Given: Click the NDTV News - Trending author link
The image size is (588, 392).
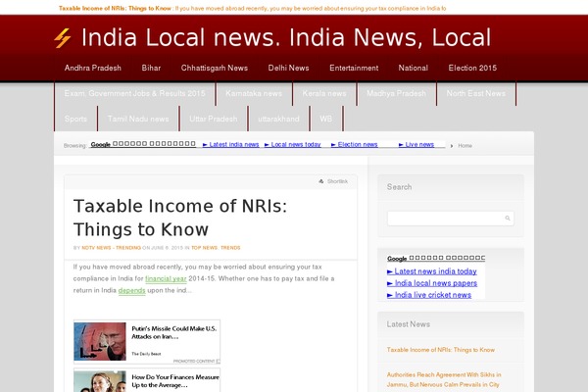Looking at the screenshot, I should [x=111, y=248].
